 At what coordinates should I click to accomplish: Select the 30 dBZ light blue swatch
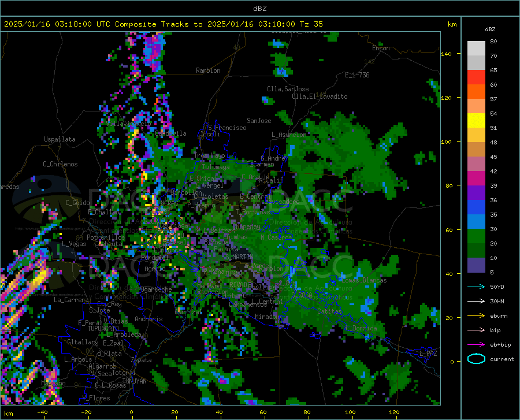476,222
